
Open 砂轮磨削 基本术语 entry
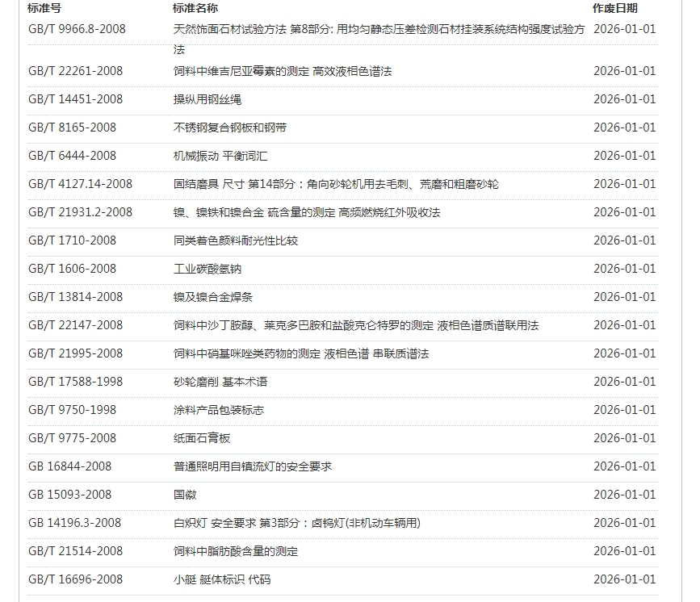[220, 382]
